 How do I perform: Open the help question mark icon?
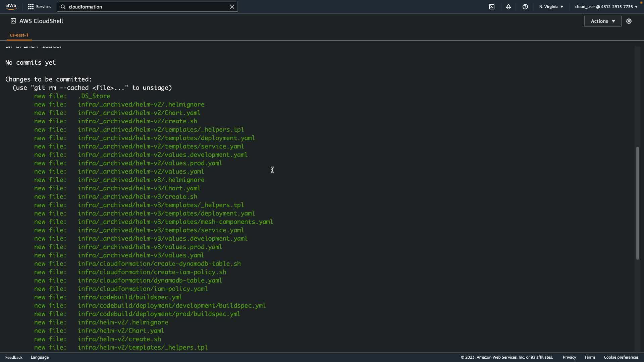coord(525,7)
